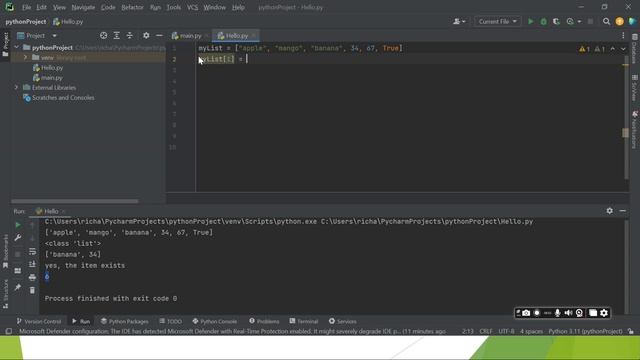Open the Problems tool window
Image resolution: width=640 pixels, height=360 pixels.
click(264, 321)
